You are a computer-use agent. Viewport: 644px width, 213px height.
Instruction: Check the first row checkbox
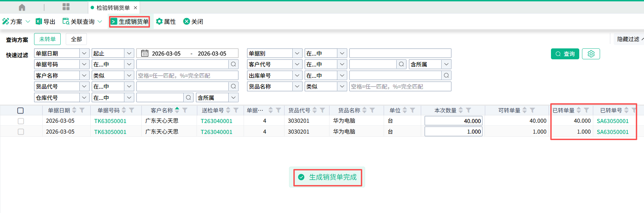21,121
